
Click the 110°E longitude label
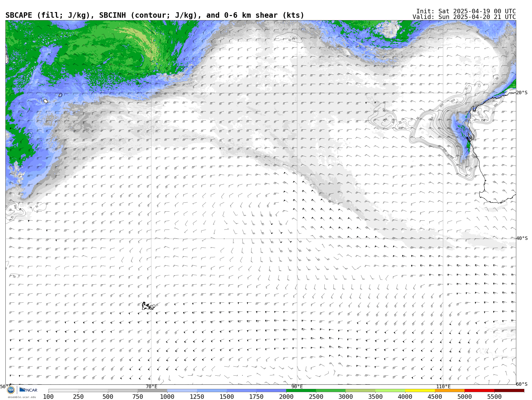(x=443, y=387)
